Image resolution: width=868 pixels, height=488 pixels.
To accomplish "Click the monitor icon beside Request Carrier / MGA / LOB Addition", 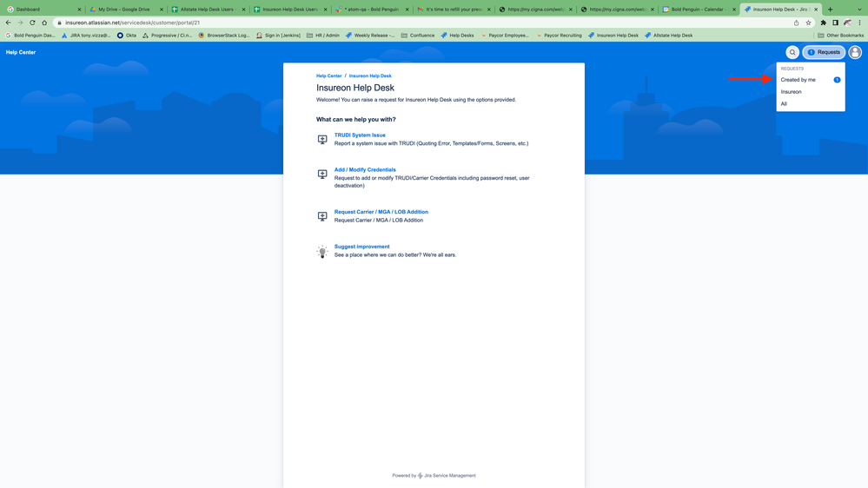I will click(322, 216).
